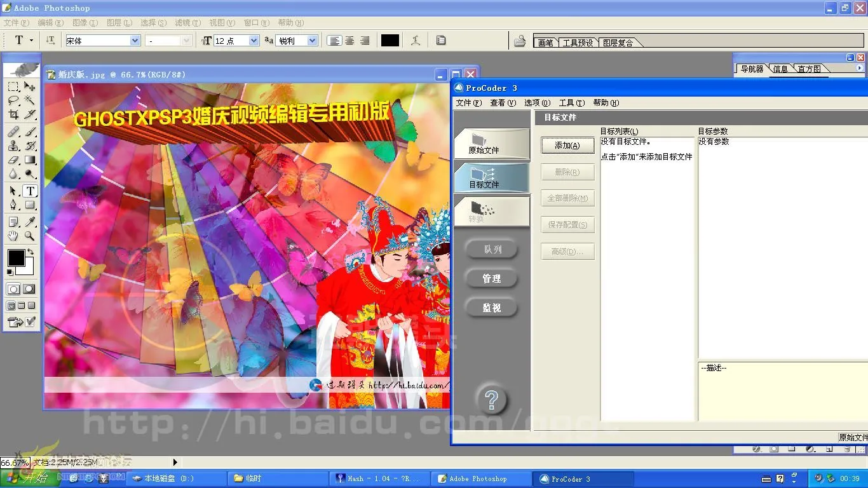The height and width of the screenshot is (488, 868).
Task: Select the Clone Stamp tool
Action: point(13,146)
